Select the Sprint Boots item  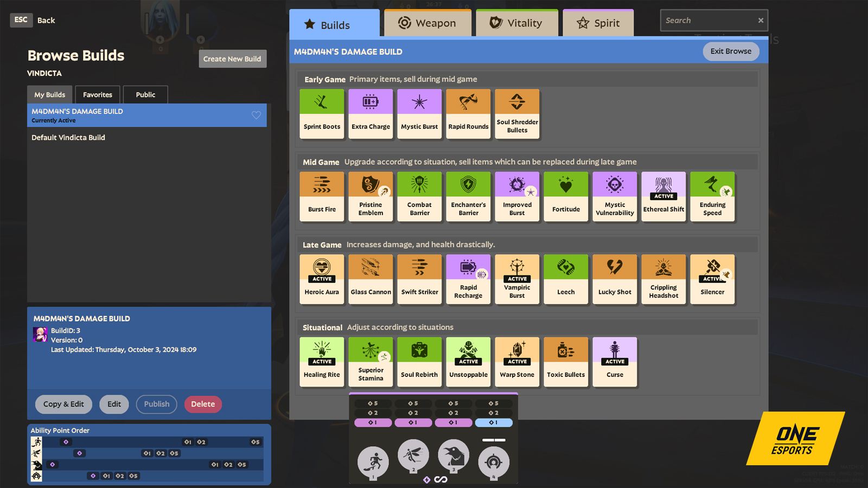[322, 114]
